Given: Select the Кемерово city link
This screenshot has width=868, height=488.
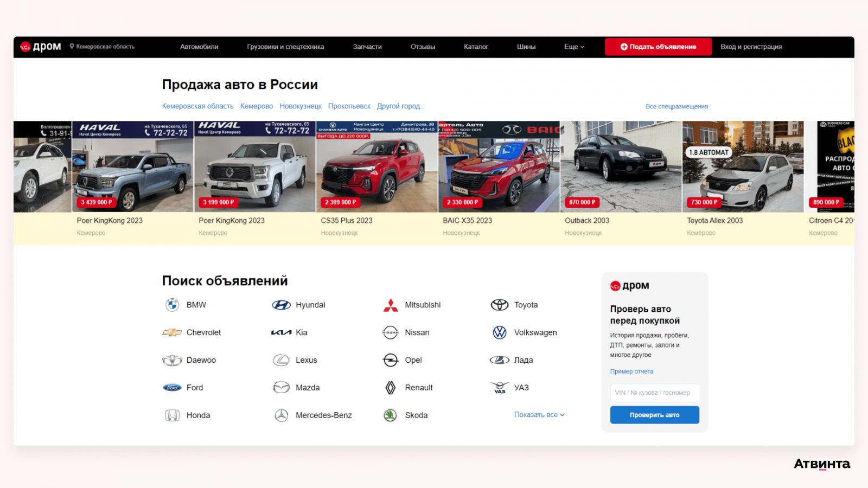Looking at the screenshot, I should [x=257, y=106].
